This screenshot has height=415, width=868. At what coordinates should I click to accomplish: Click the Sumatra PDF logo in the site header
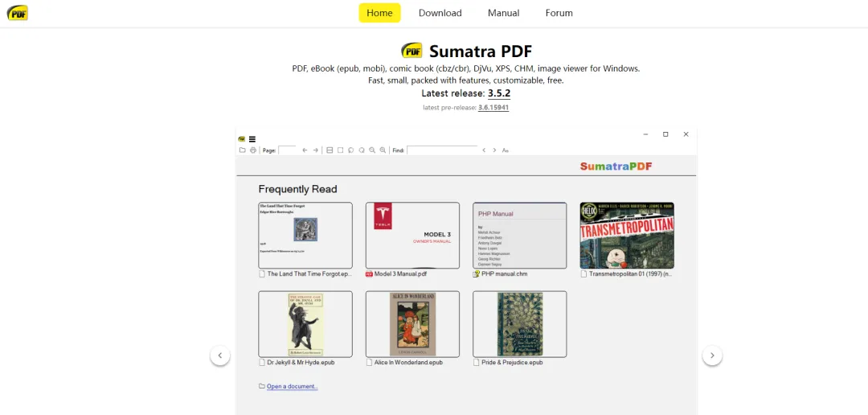click(17, 13)
